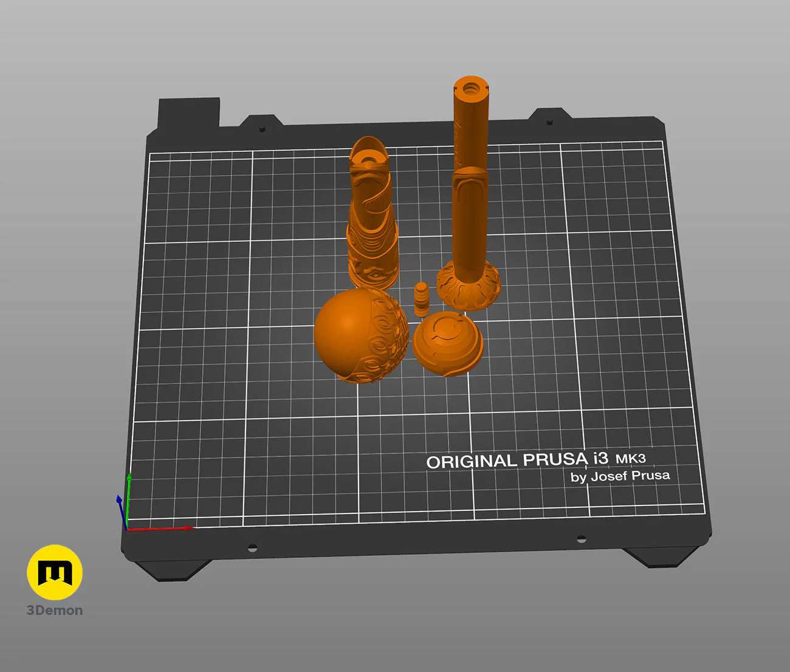Click the back-right bed mounting hole

[549, 123]
